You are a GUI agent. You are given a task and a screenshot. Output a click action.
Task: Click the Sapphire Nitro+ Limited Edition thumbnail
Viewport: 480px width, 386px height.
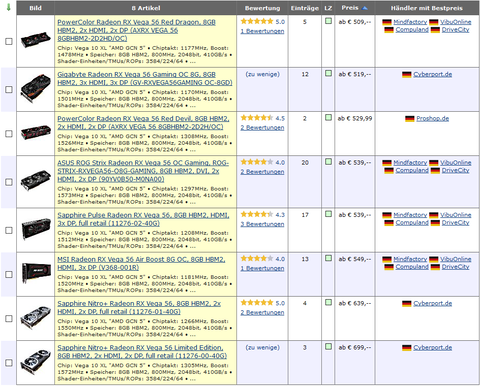click(36, 362)
